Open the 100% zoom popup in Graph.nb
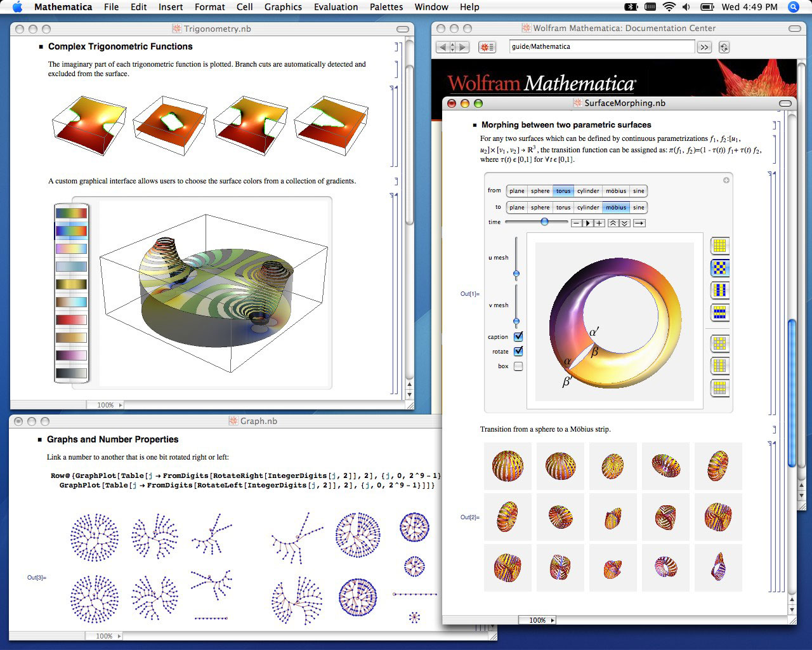Screen dimensions: 812x650 pyautogui.click(x=104, y=636)
